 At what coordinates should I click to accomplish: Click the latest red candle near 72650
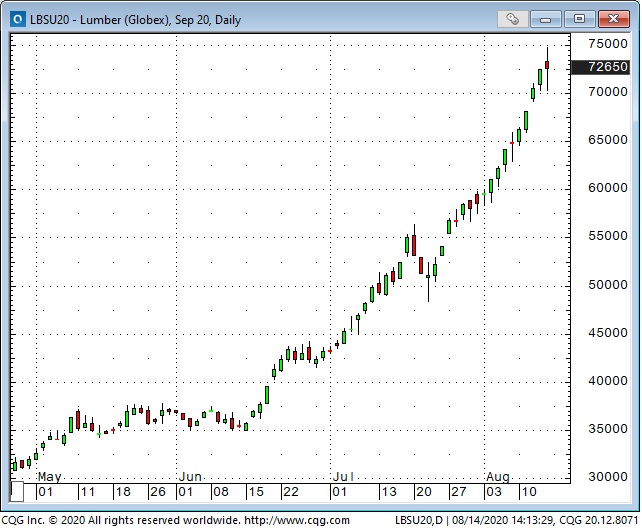click(547, 65)
